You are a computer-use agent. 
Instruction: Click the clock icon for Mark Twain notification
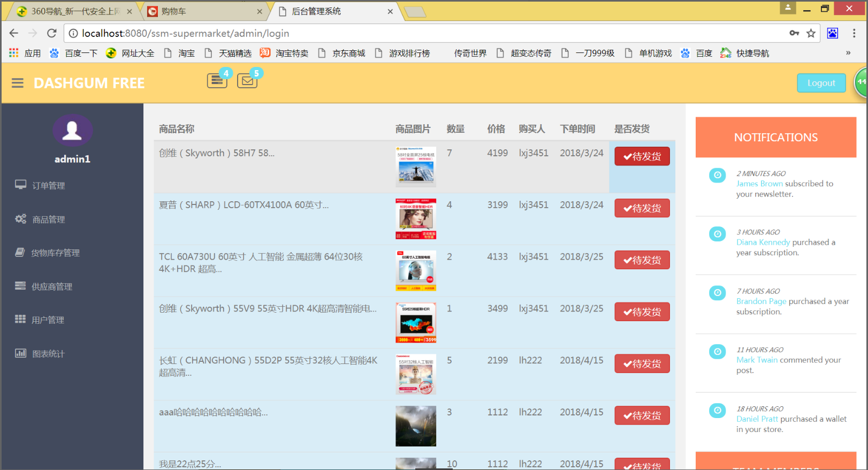717,352
